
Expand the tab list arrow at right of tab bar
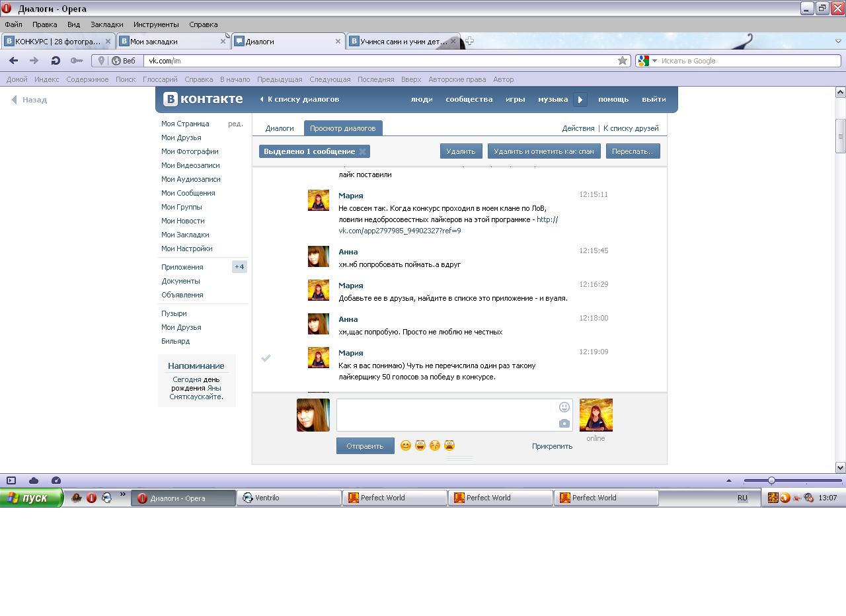pyautogui.click(x=838, y=41)
